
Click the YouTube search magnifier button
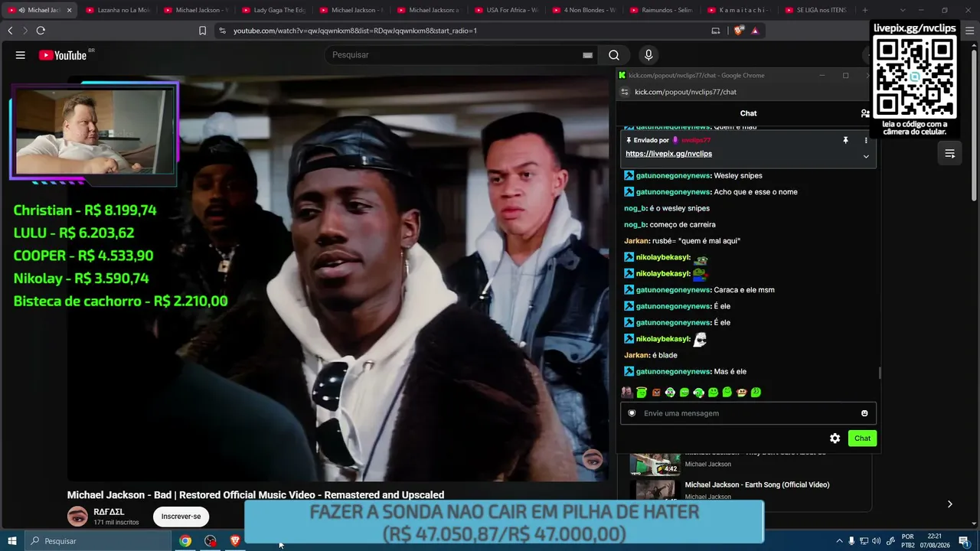click(613, 55)
